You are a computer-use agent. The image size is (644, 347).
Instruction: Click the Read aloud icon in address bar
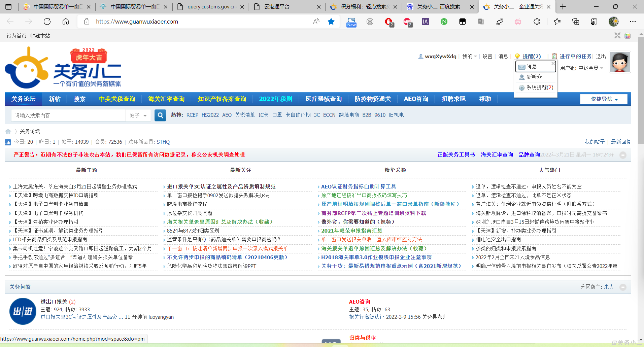316,22
